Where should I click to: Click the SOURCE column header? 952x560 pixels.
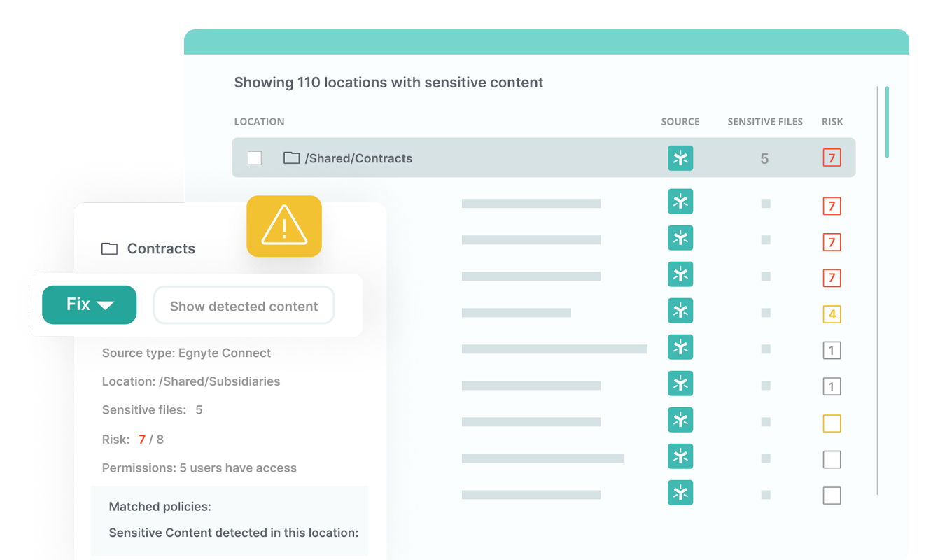[x=680, y=122]
